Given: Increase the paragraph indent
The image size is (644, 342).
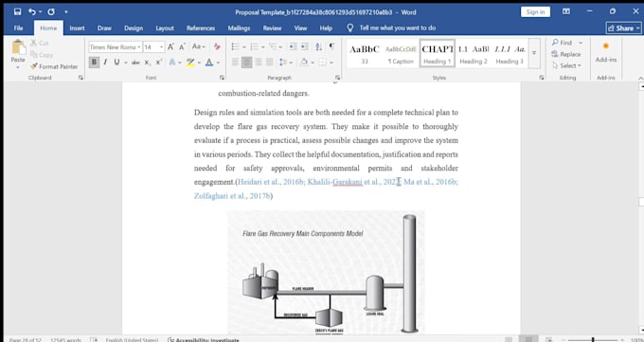Looking at the screenshot, I should pyautogui.click(x=304, y=46).
